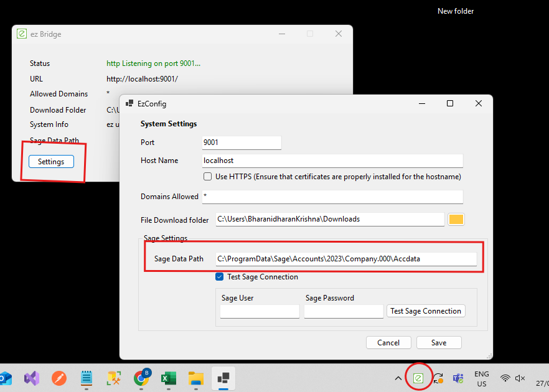Click into the Host Name field
549x392 pixels.
tap(332, 161)
